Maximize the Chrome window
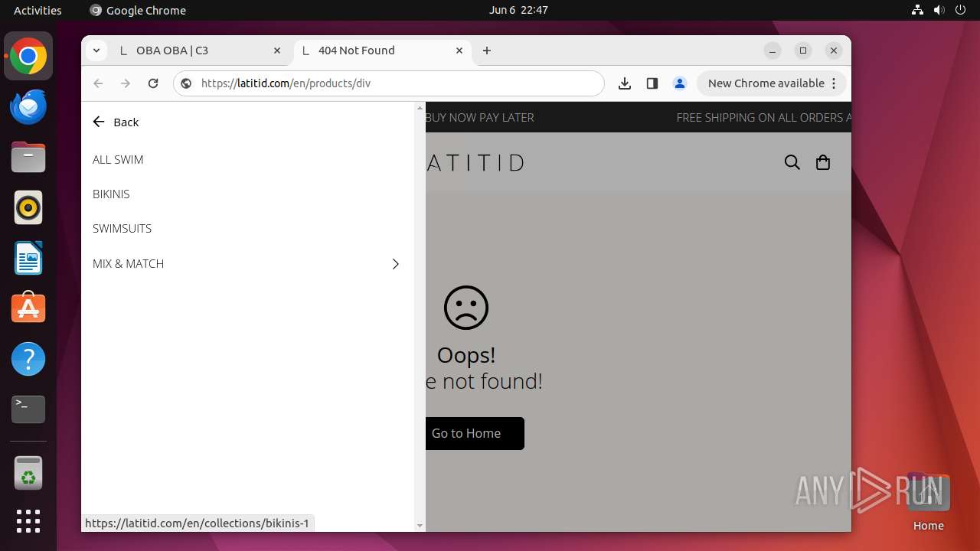Viewport: 980px width, 551px height. 803,51
